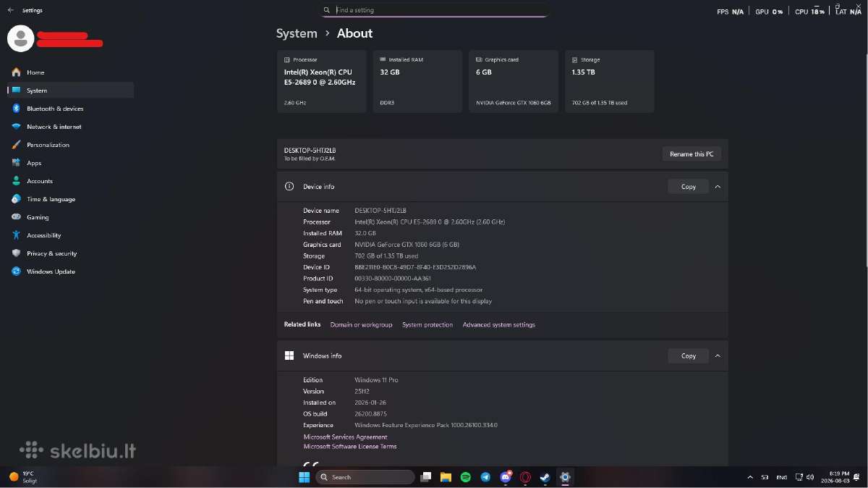Click the Windows info logo icon
The image size is (868, 488).
(x=289, y=356)
